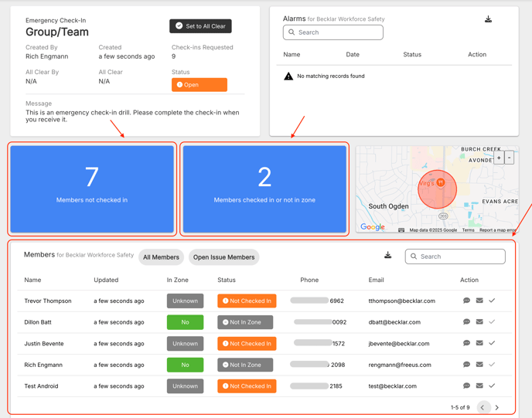Click Not In Zone badge for Dillon Batt

tap(245, 322)
